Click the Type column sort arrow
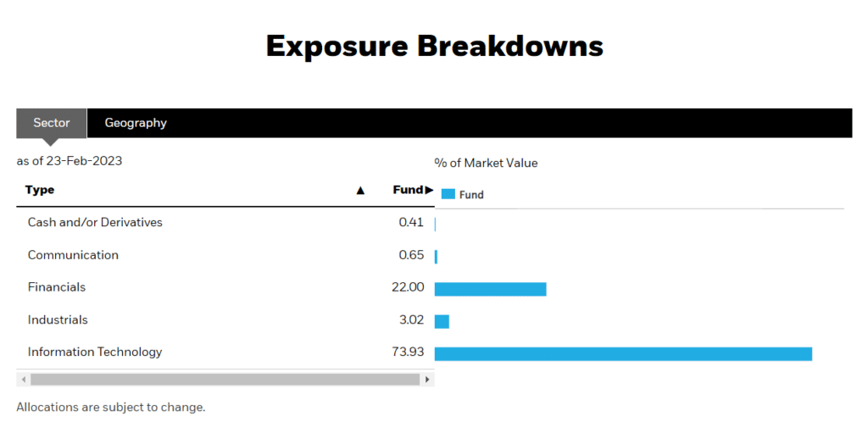The height and width of the screenshot is (433, 868). tap(360, 191)
